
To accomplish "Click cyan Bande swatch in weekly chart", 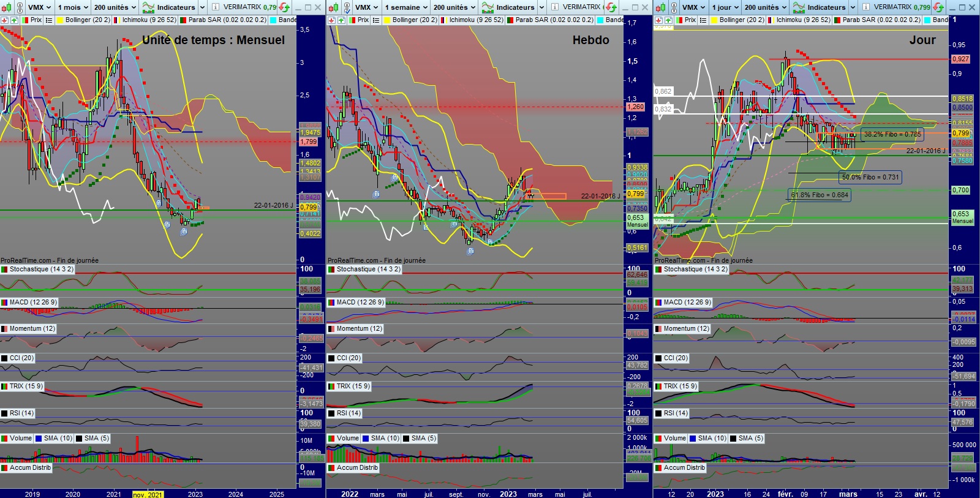I will point(601,20).
